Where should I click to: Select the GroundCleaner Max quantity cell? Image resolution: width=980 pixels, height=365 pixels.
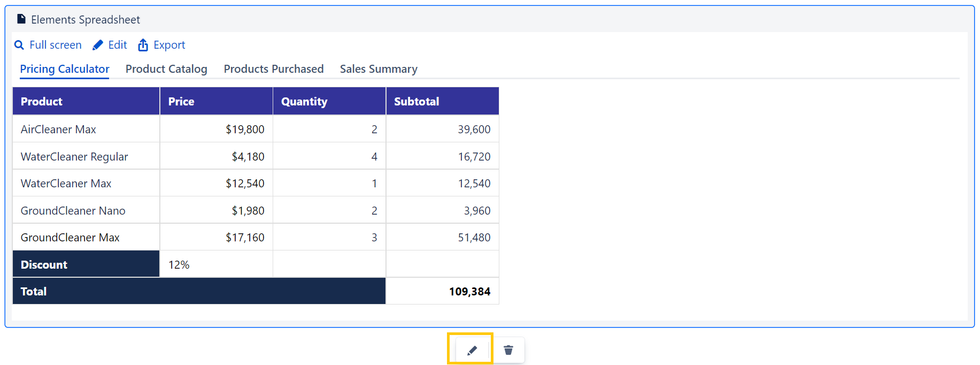(329, 237)
